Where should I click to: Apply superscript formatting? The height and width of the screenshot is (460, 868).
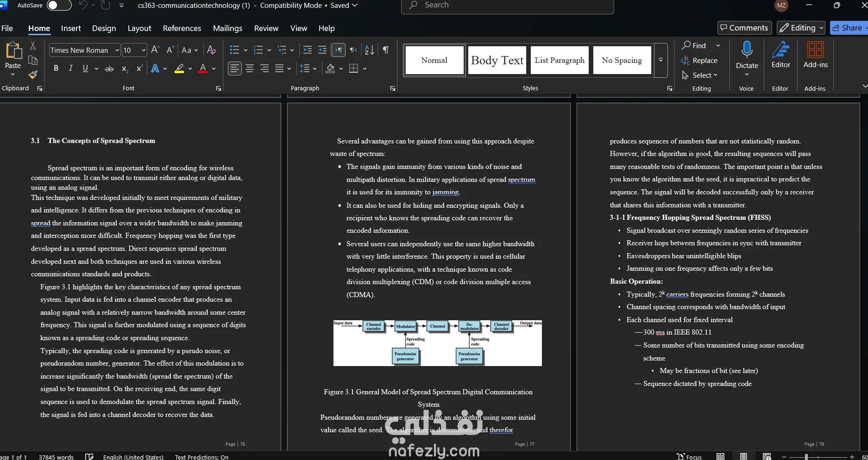point(139,68)
